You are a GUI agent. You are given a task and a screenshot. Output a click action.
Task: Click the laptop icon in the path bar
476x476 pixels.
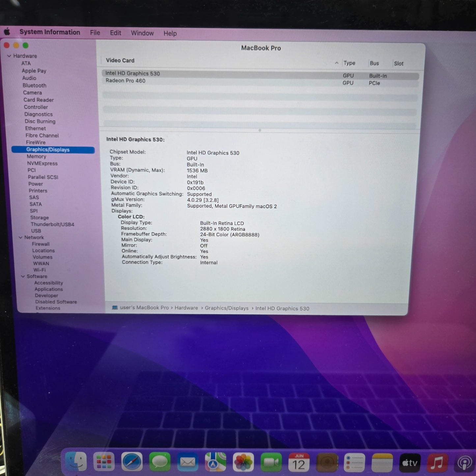coord(115,307)
